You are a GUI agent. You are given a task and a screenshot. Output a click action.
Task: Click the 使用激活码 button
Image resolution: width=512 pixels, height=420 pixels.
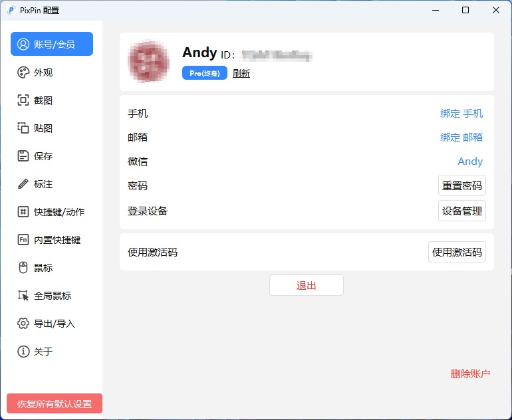click(457, 252)
